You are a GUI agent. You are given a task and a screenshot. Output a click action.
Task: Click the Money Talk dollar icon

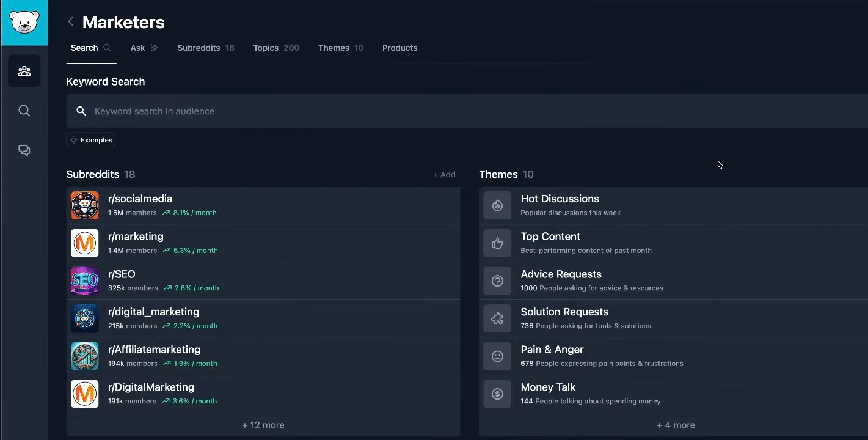[x=497, y=394]
